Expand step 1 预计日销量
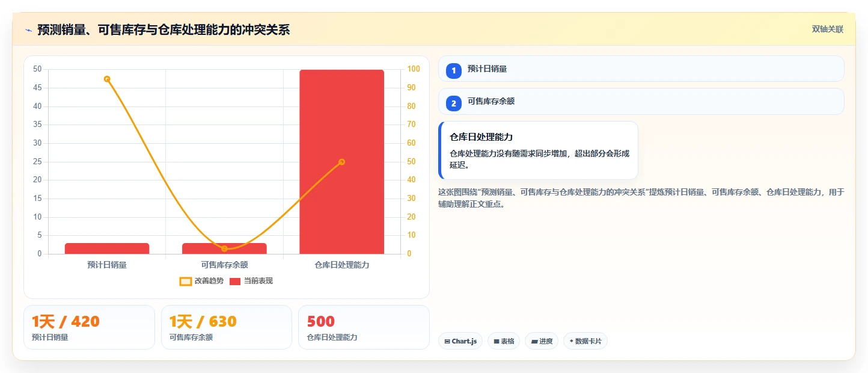The height and width of the screenshot is (373, 868). click(x=641, y=69)
